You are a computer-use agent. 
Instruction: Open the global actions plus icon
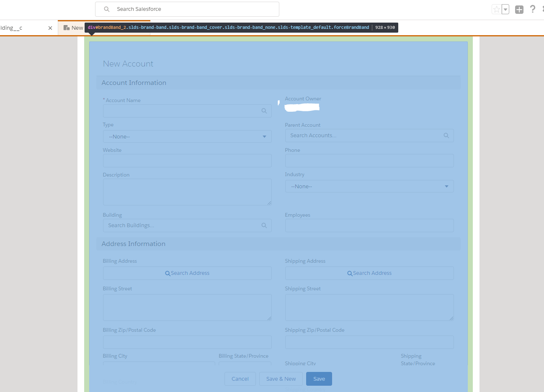point(519,9)
